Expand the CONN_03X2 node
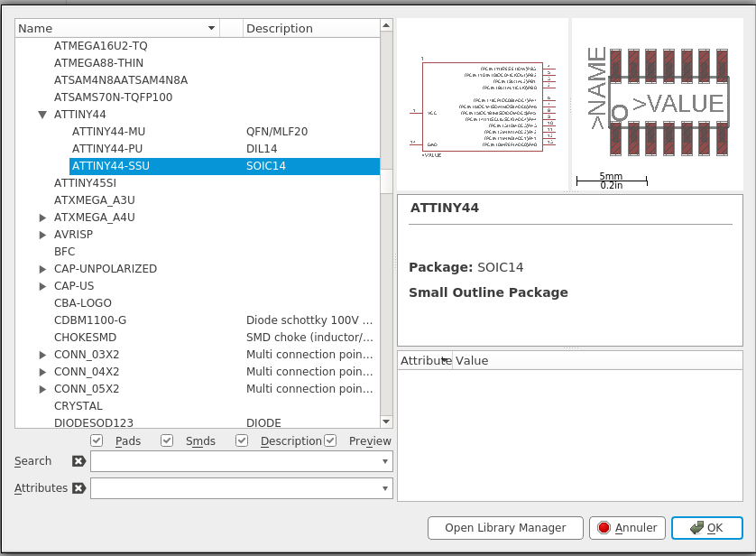The width and height of the screenshot is (756, 556). tap(42, 355)
